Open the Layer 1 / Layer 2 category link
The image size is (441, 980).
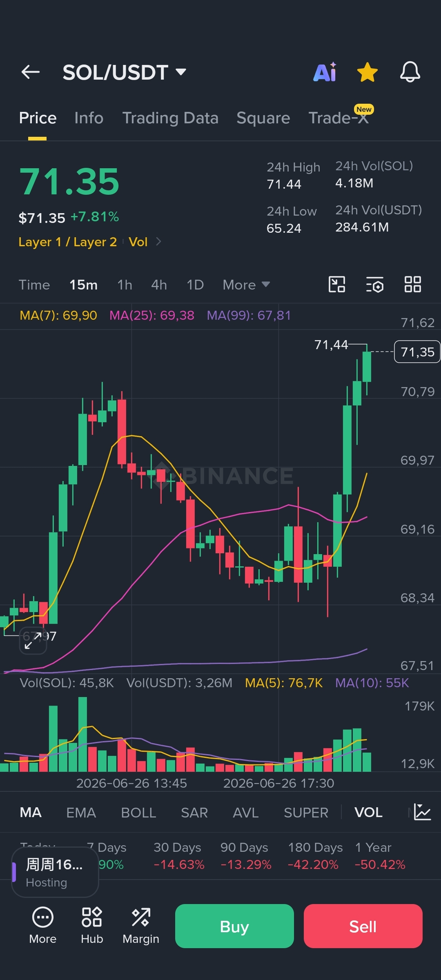68,242
